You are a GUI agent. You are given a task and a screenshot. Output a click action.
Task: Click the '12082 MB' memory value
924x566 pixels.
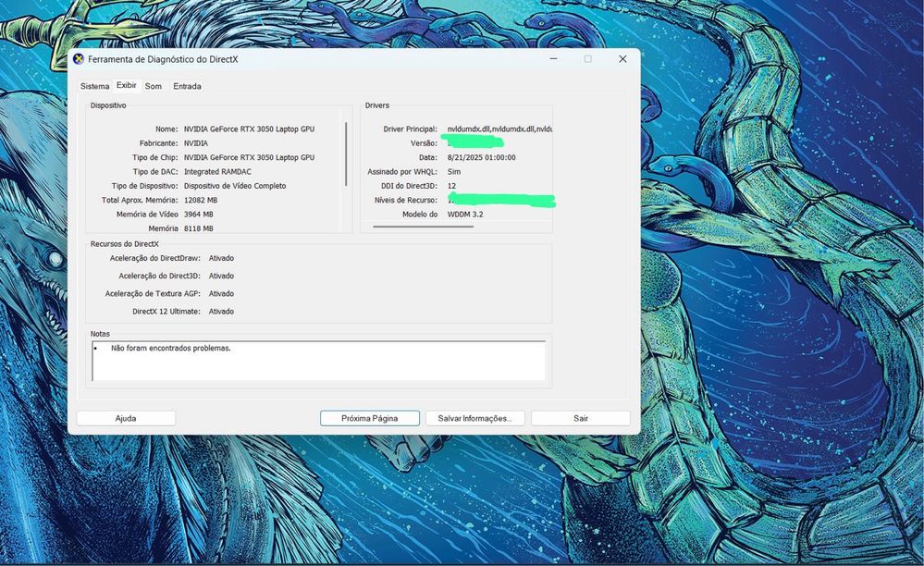coord(201,201)
